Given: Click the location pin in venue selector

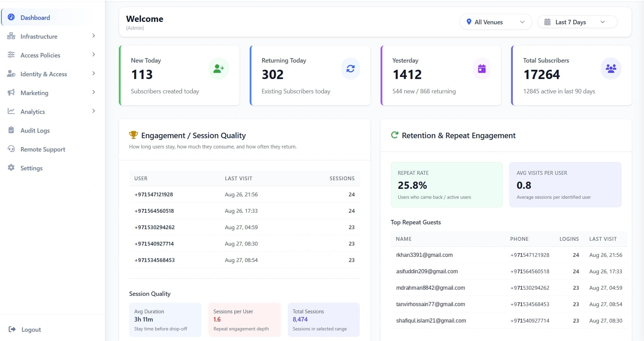Looking at the screenshot, I should point(469,22).
